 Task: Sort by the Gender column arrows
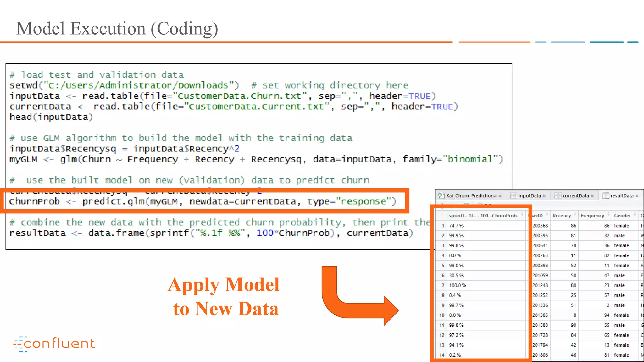click(x=635, y=214)
